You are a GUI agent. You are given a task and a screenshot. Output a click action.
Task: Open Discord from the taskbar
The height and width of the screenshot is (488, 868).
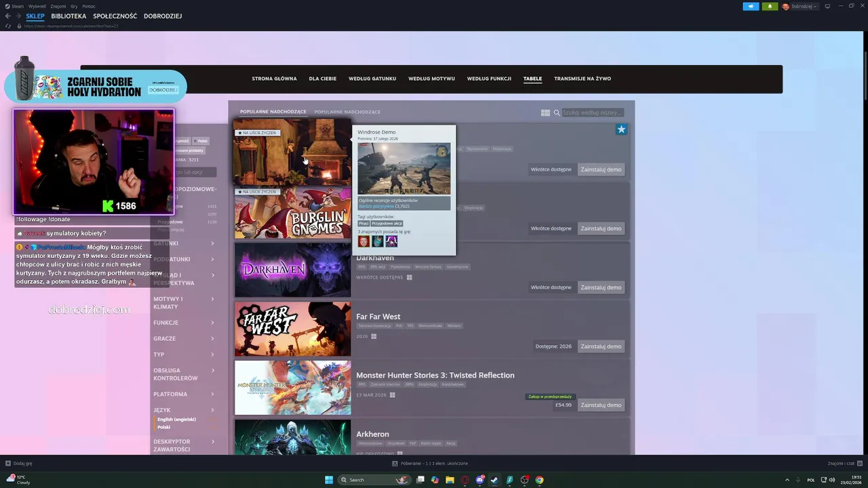click(480, 480)
